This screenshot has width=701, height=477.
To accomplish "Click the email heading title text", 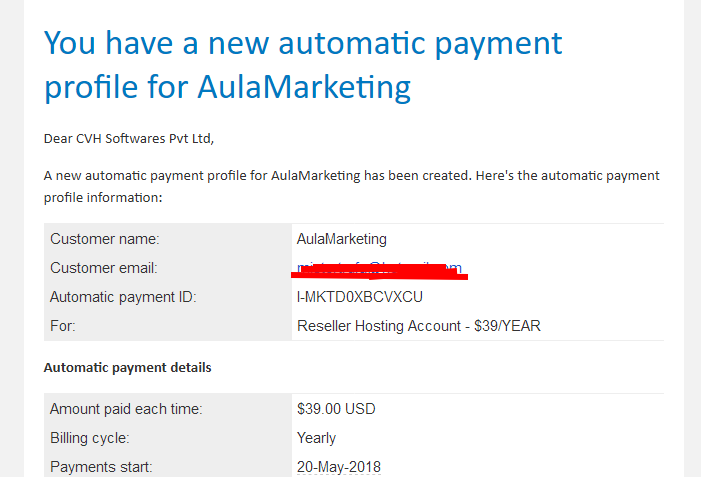I will pos(303,65).
